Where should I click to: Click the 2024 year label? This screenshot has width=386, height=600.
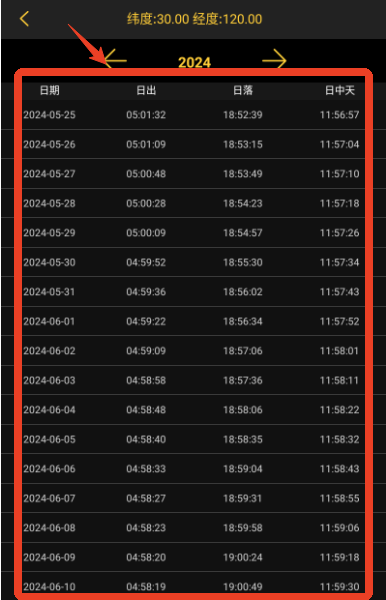(194, 62)
